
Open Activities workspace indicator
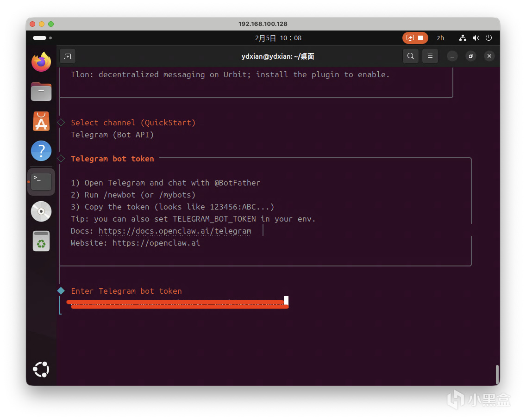click(42, 38)
